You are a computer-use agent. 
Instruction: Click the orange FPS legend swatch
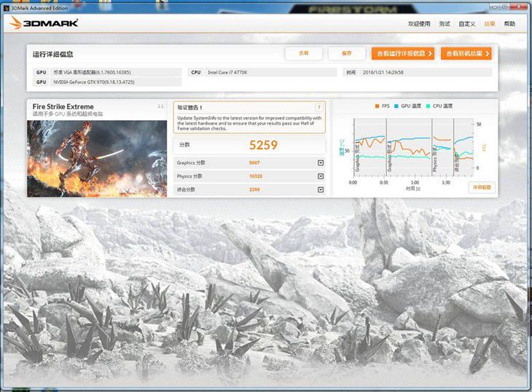377,106
